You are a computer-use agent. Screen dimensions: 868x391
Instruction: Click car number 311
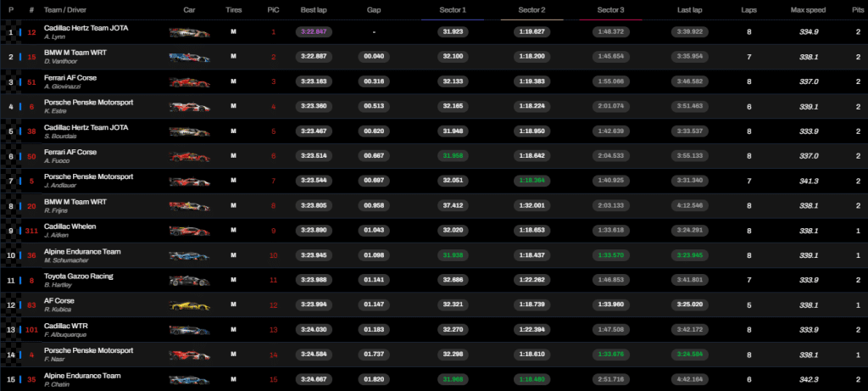31,231
